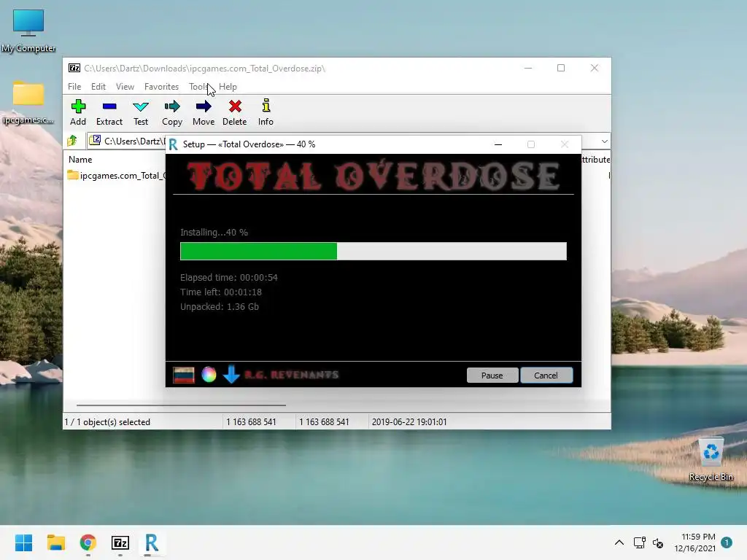
Task: Click the Info toolbar icon
Action: point(266,112)
